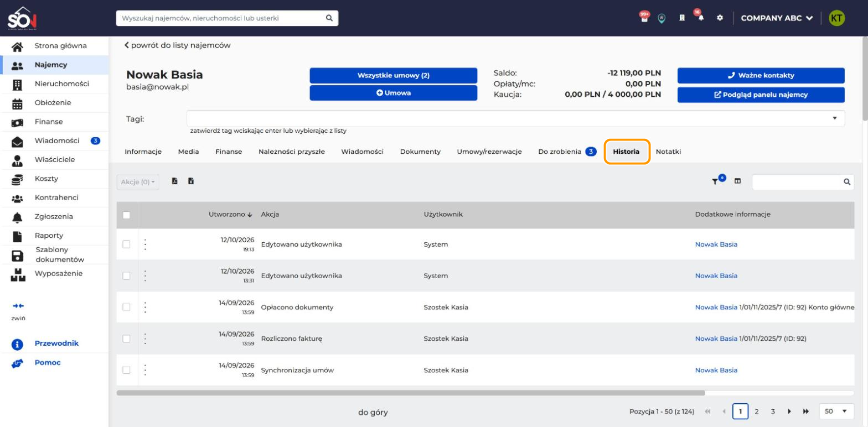868x427 pixels.
Task: Switch to the Finanse tab of the tenant
Action: tap(229, 152)
